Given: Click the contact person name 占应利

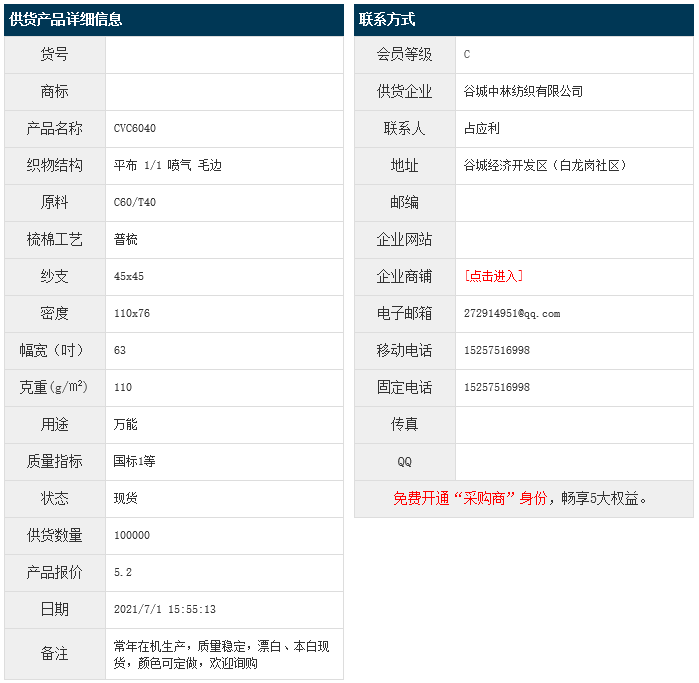Looking at the screenshot, I should tap(482, 129).
